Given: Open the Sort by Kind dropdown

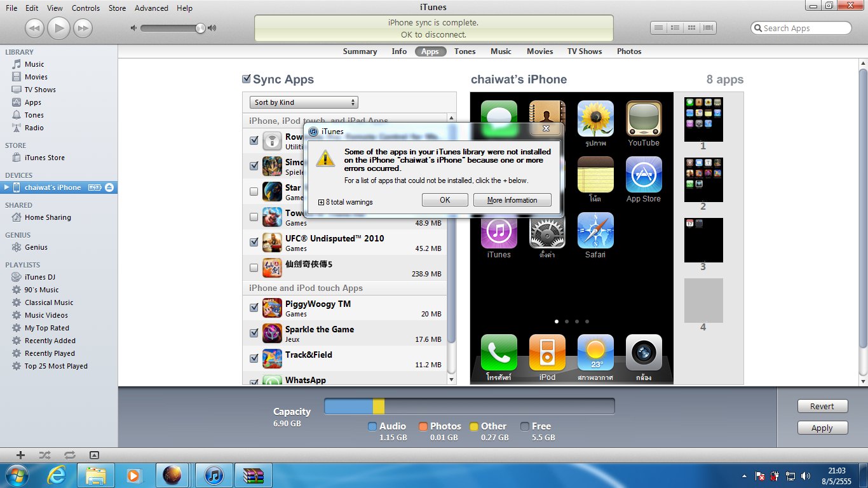Looking at the screenshot, I should pyautogui.click(x=304, y=102).
